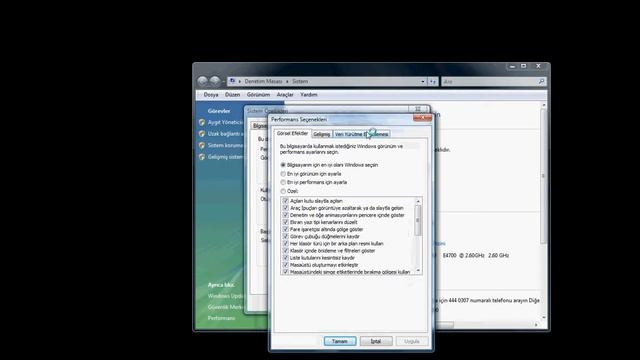Click Denetim Masası in address breadcrumb
The width and height of the screenshot is (640, 360).
point(263,82)
